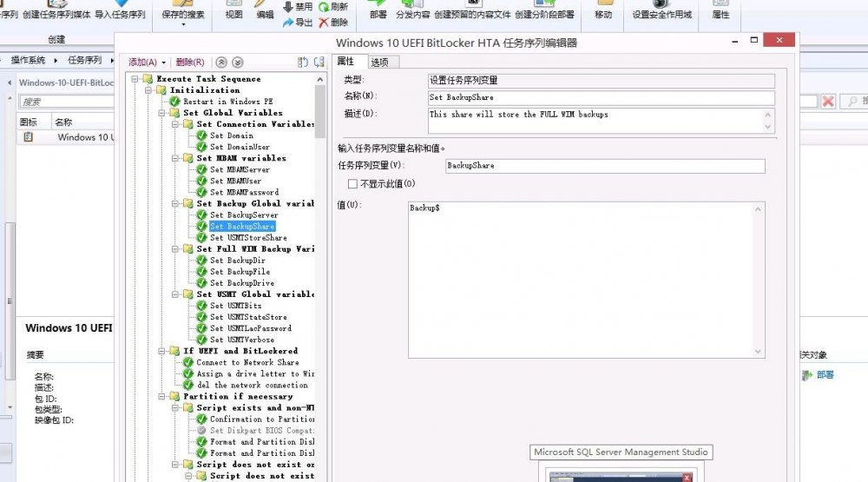Collapse the Execute Task Sequence node
The height and width of the screenshot is (482, 868).
[135, 79]
